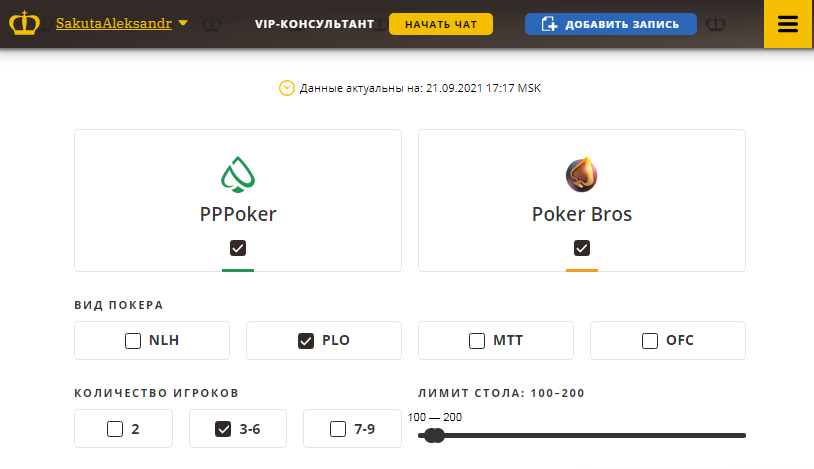Uncheck the Poker Bros checkbox
Viewport: 814px width, 469px height.
click(x=582, y=248)
